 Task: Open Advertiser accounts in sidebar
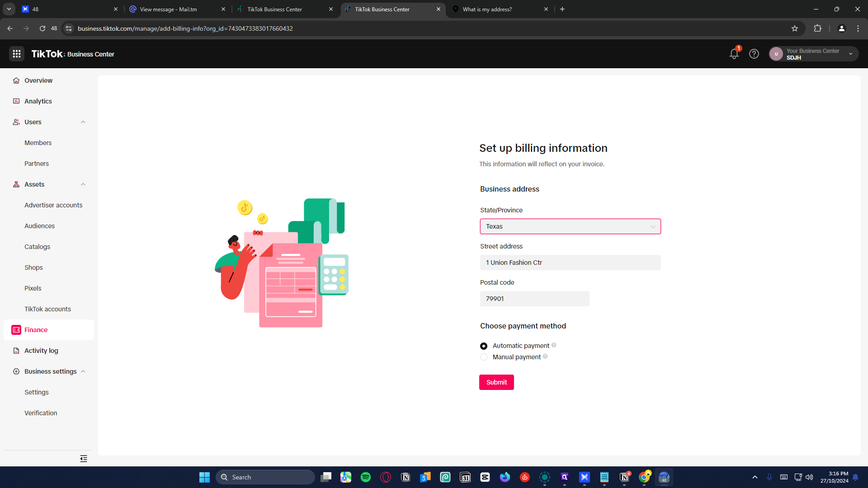tap(53, 205)
